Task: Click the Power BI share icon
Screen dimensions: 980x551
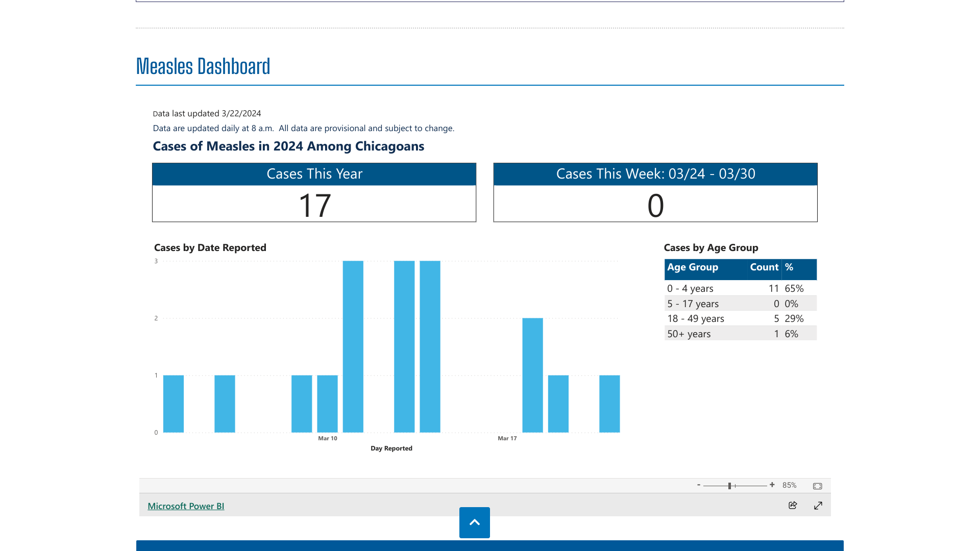Action: pos(793,505)
